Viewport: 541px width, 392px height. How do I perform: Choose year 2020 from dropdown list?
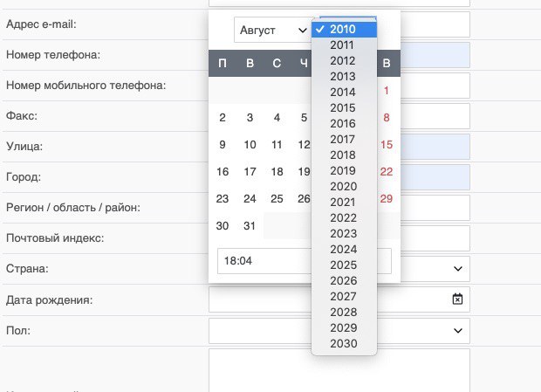pos(344,186)
